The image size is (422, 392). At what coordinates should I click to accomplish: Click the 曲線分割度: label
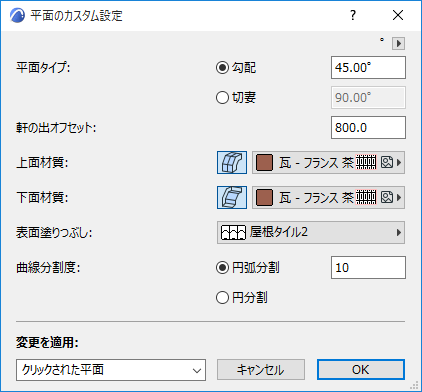pyautogui.click(x=48, y=268)
